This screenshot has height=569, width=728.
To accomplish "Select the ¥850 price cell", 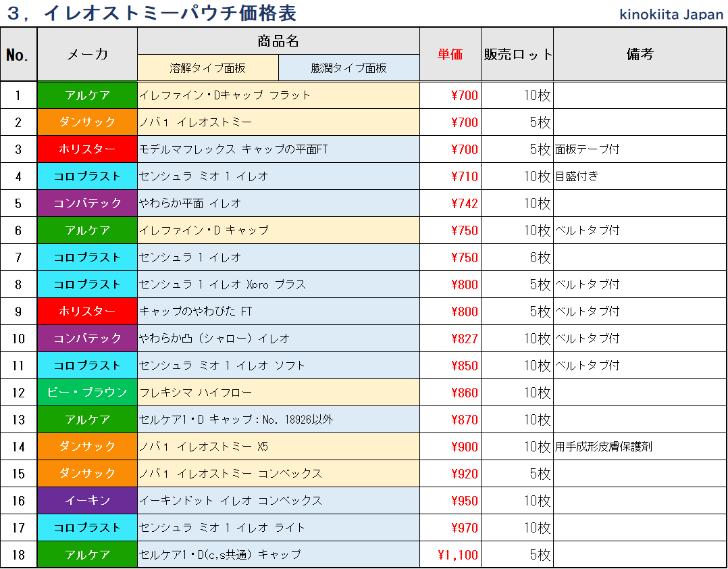I will tap(450, 365).
